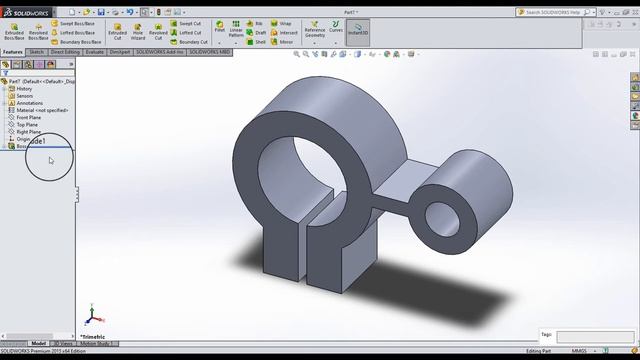This screenshot has height=360, width=640.
Task: Switch to the Features tab
Action: coord(13,52)
